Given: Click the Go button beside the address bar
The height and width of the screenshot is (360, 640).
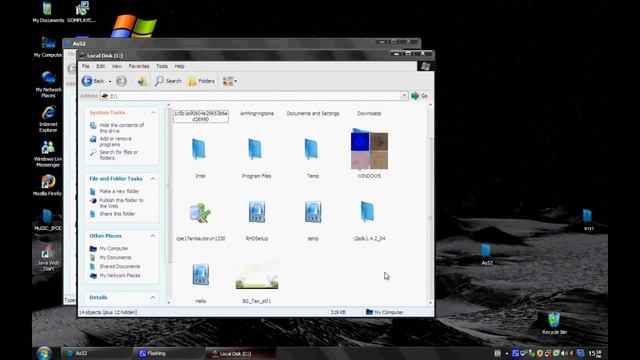Looking at the screenshot, I should pos(420,96).
